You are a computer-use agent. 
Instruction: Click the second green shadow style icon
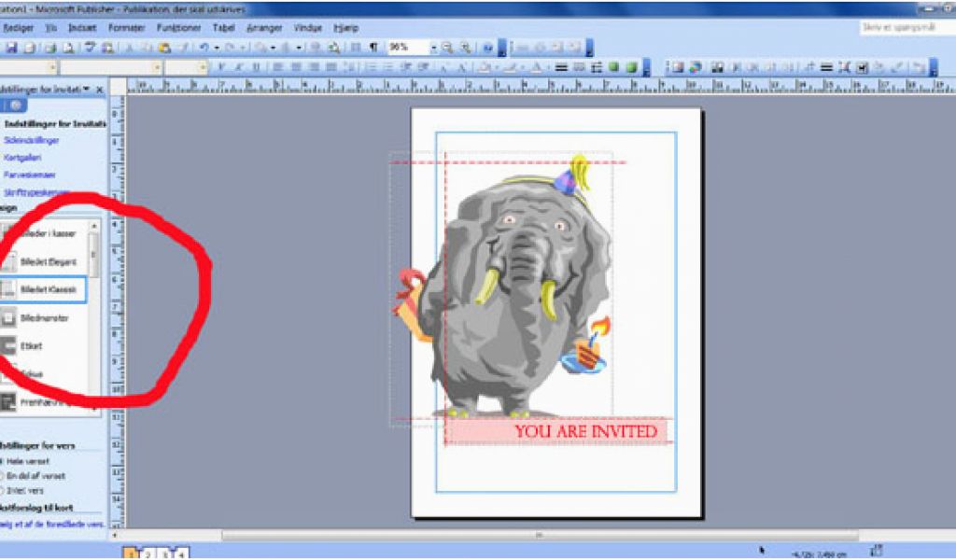pos(632,67)
